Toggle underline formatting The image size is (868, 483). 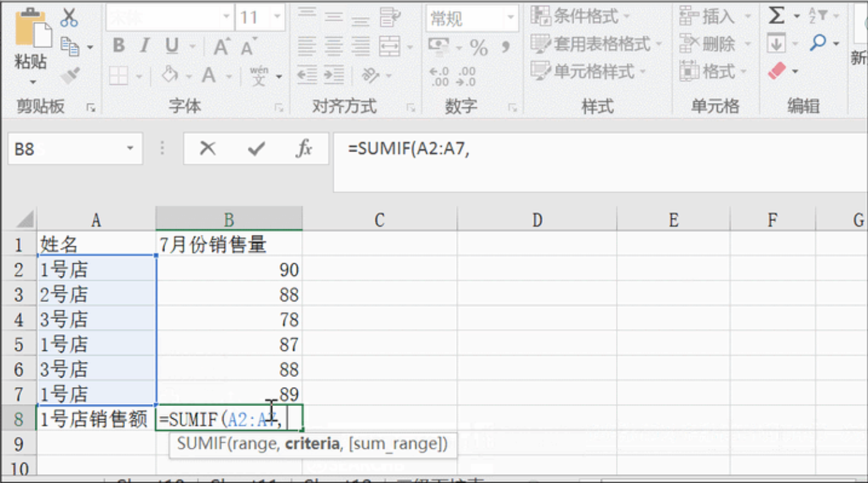tap(171, 46)
